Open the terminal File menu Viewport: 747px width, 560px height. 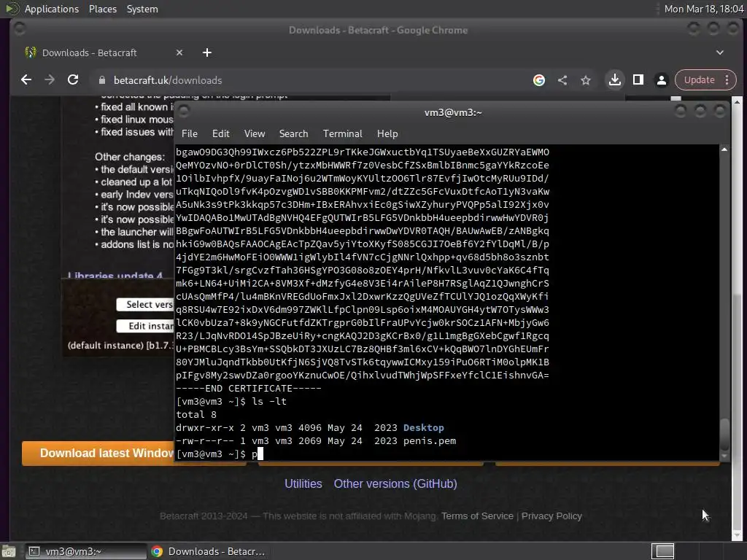[x=189, y=134]
